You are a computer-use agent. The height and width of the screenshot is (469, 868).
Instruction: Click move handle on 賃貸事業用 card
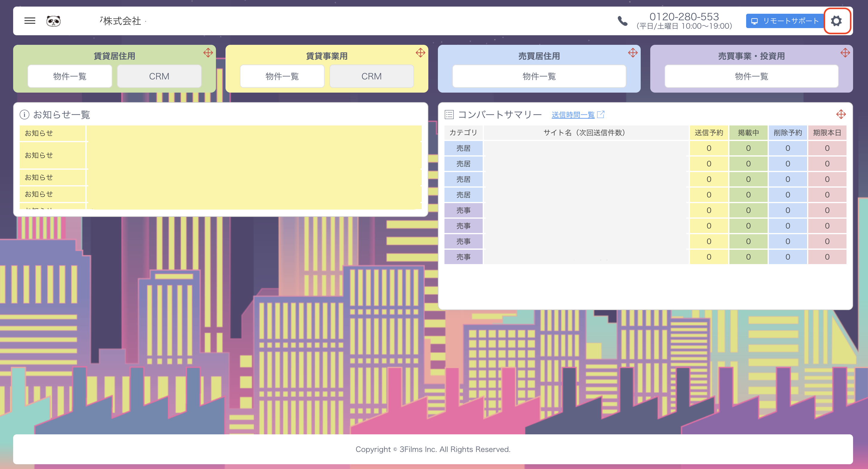point(420,53)
